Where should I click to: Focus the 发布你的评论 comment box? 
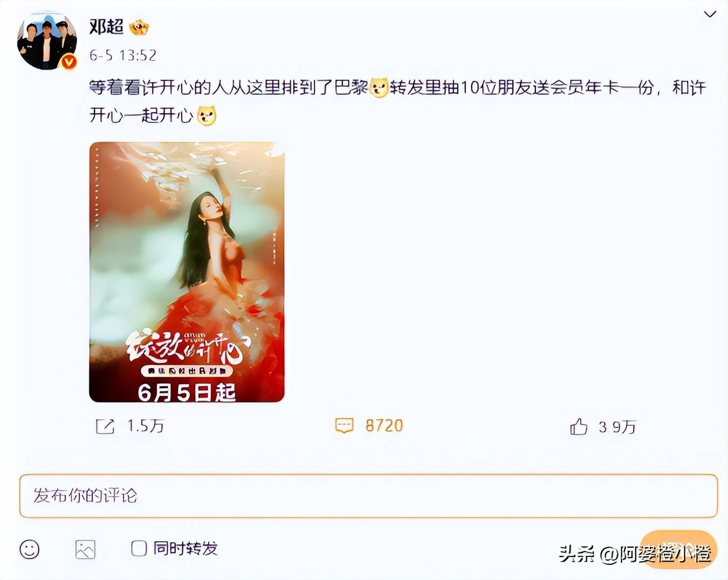(x=368, y=496)
